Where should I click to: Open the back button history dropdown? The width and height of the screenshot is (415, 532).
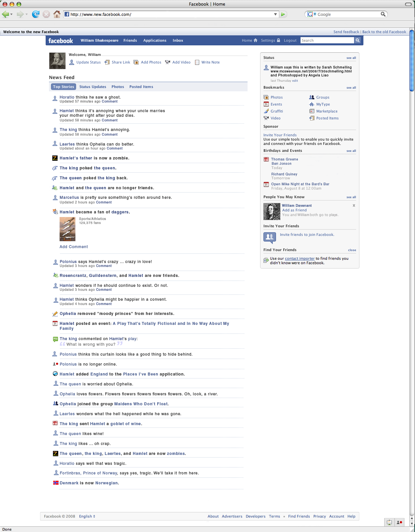click(x=12, y=14)
